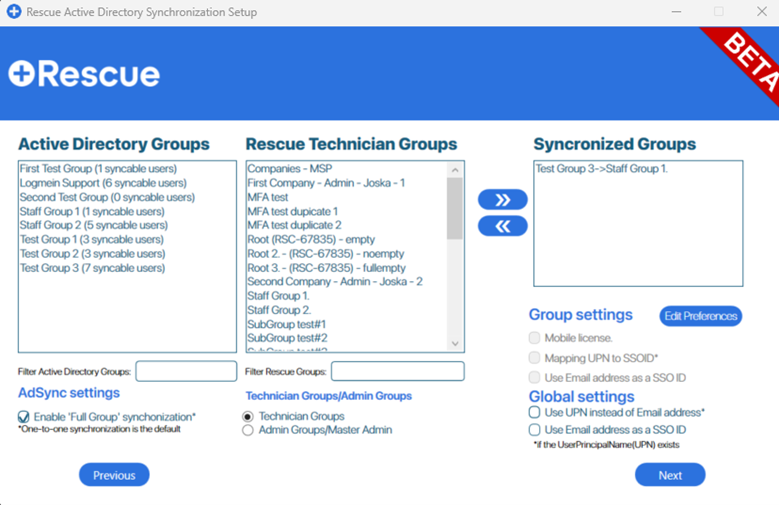Viewport: 779px width, 505px height.
Task: Select Test Group 3->Staff Group 1. entry
Action: (x=602, y=168)
